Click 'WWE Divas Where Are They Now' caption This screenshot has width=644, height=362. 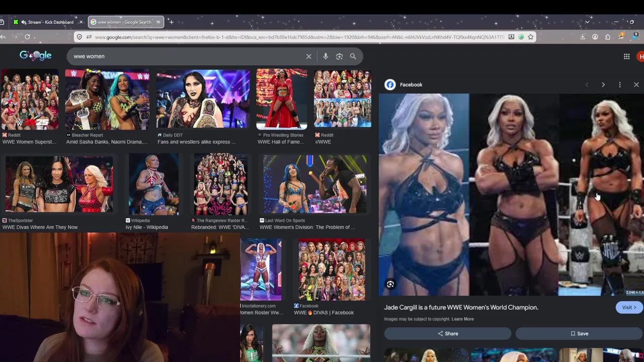(40, 227)
